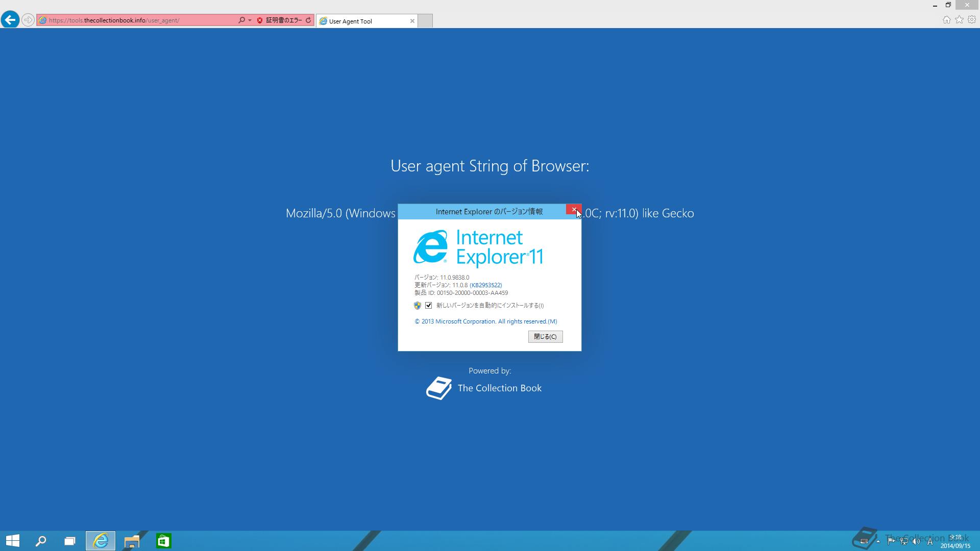The image size is (980, 551).
Task: Click the browser Forward arrow button
Action: click(28, 20)
